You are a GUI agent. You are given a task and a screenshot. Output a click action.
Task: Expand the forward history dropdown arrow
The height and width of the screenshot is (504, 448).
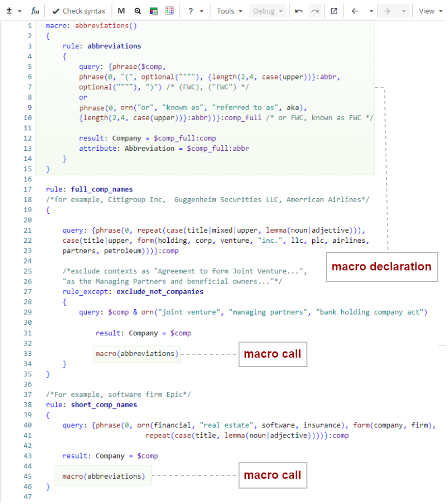pyautogui.click(x=403, y=11)
